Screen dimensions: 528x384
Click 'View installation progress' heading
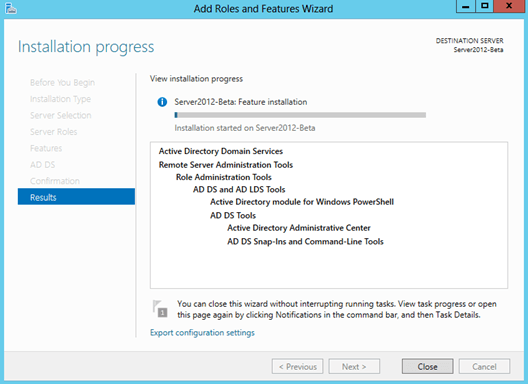click(196, 79)
